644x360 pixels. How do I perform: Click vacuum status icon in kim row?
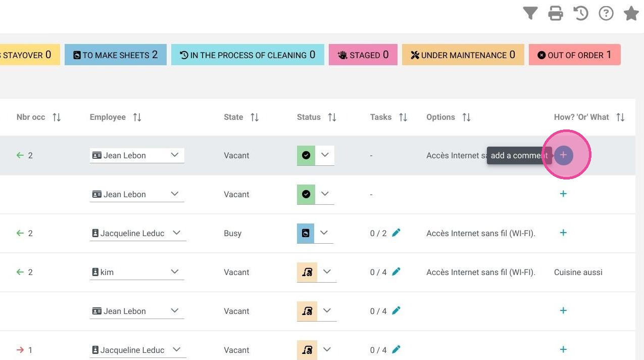(x=307, y=272)
